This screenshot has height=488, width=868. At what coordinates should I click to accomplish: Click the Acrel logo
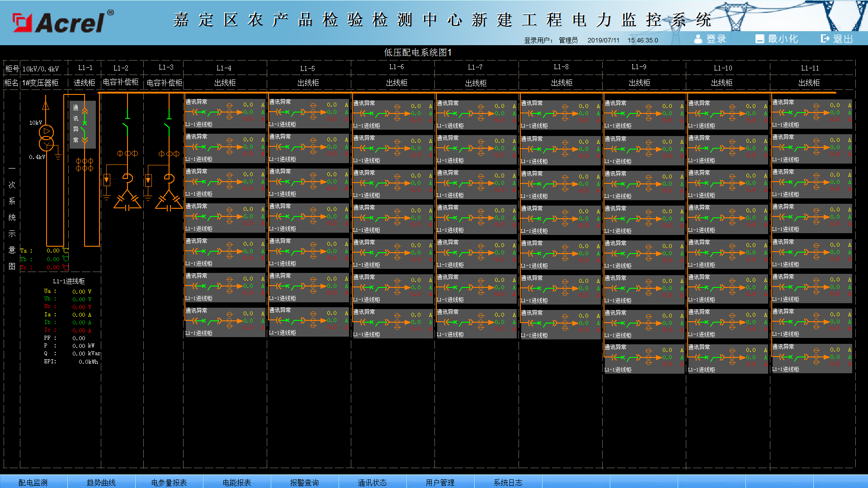[x=63, y=22]
